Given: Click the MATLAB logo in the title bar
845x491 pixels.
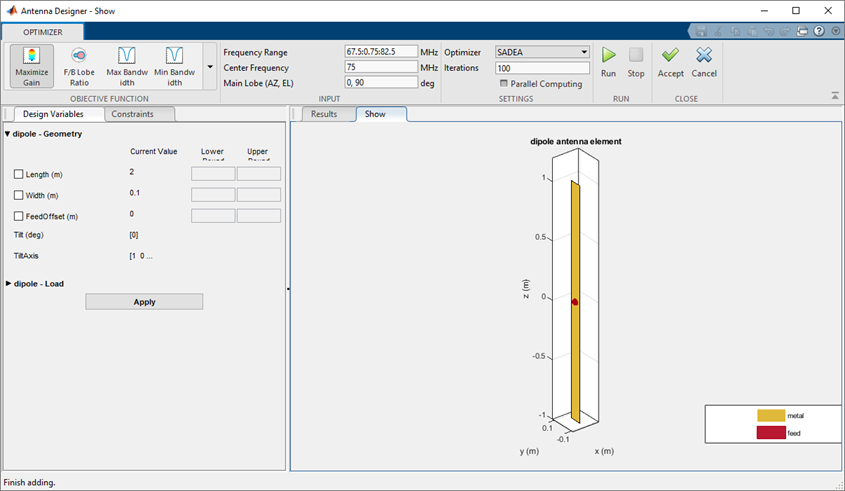Looking at the screenshot, I should pos(11,11).
